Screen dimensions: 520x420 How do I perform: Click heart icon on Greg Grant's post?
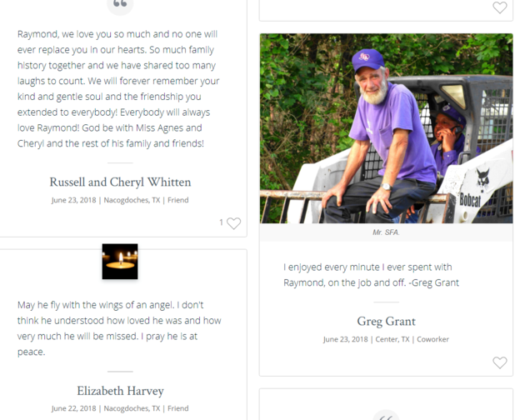pyautogui.click(x=499, y=362)
